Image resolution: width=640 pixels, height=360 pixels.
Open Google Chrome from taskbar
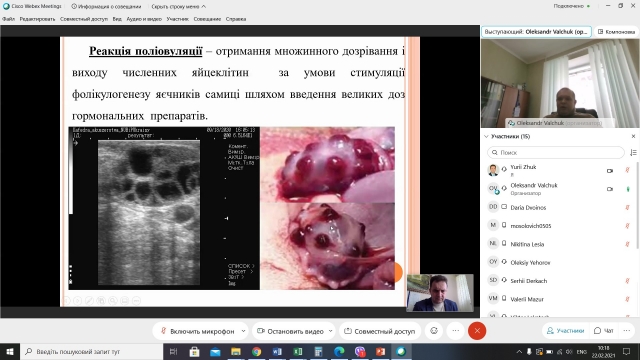pyautogui.click(x=256, y=351)
